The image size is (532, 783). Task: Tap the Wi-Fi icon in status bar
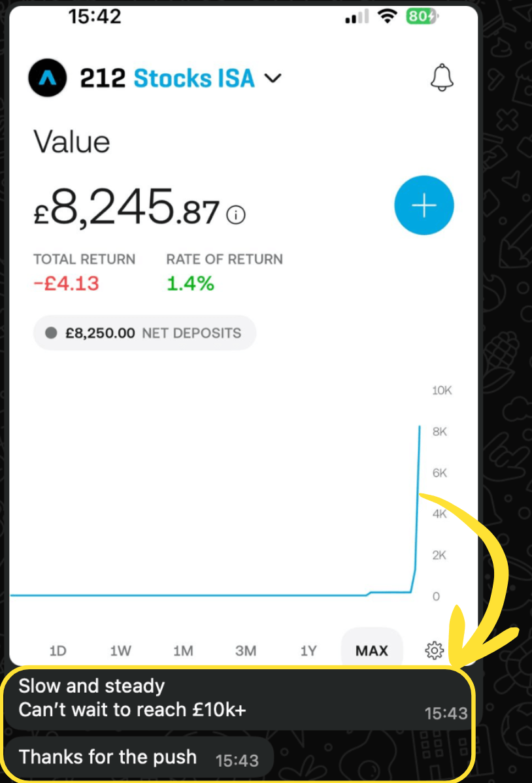[x=388, y=18]
